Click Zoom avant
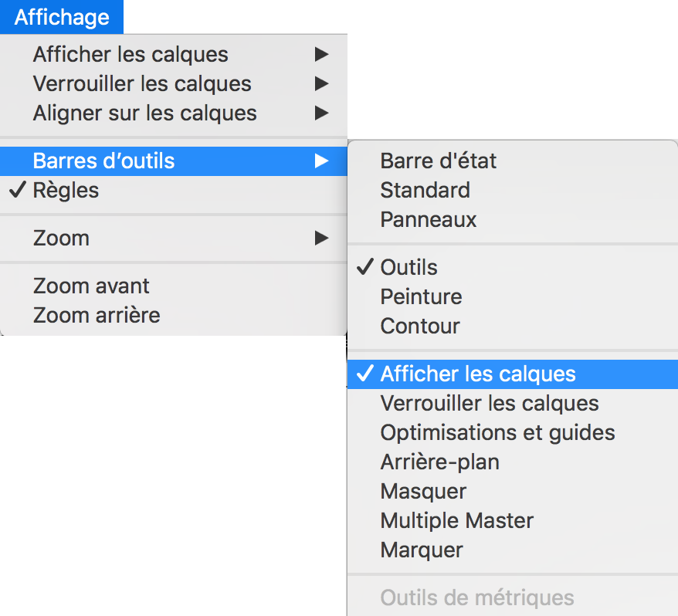The height and width of the screenshot is (616, 678). [91, 286]
